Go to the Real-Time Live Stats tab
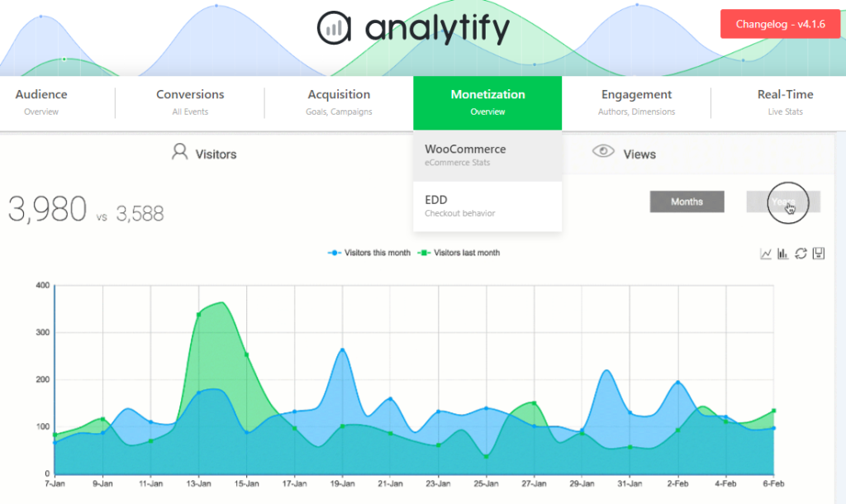846x504 pixels. [785, 102]
